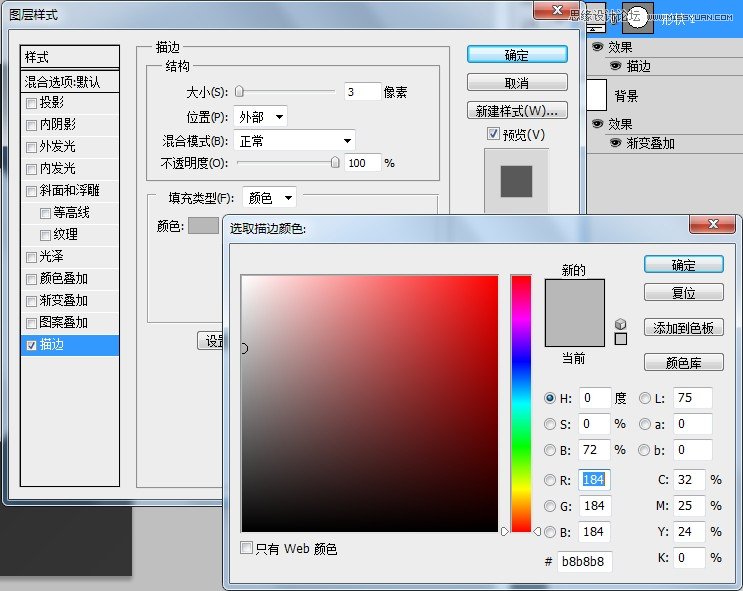This screenshot has height=591, width=743.
Task: Enable the 斜面和浮雕 bevel checkbox
Action: 31,191
